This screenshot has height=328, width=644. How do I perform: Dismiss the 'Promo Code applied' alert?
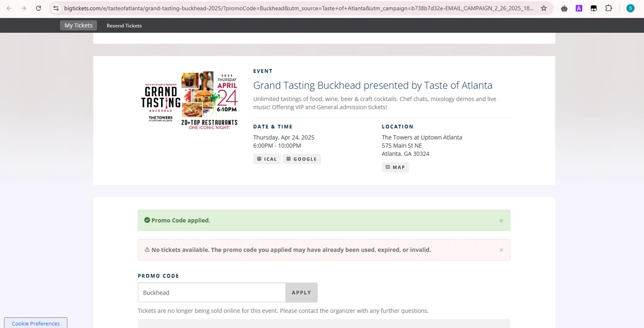click(501, 221)
